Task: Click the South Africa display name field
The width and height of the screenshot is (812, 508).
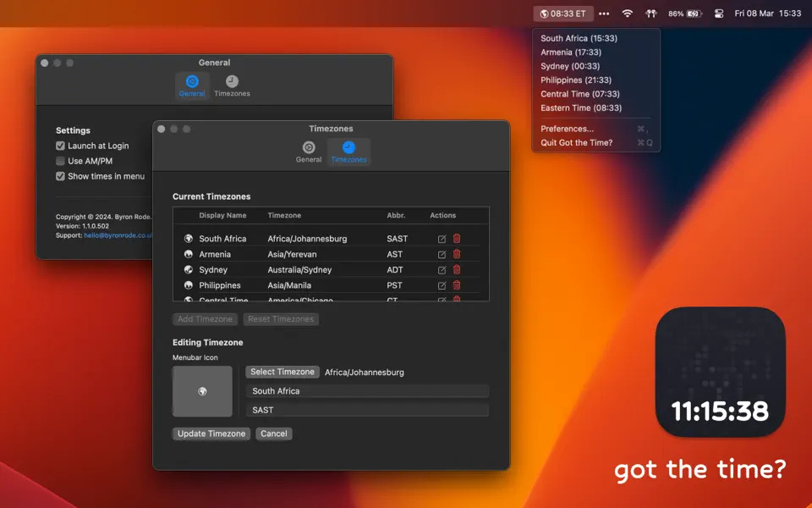Action: pos(367,391)
